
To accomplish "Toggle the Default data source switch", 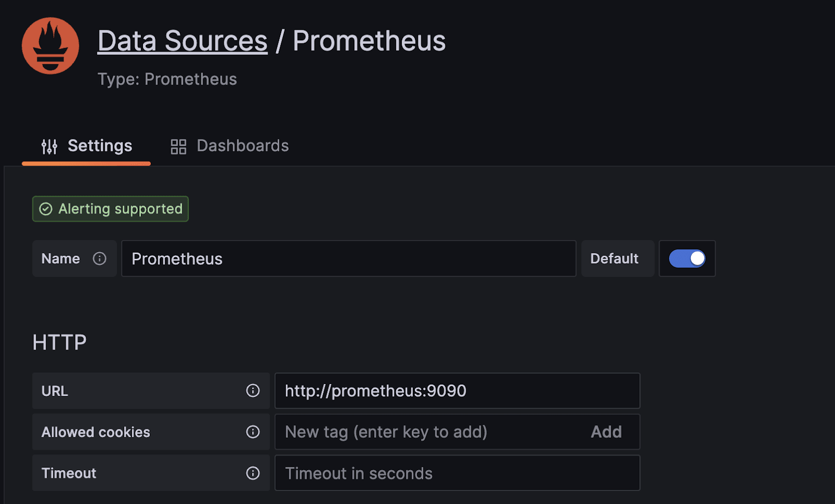I will tap(687, 259).
